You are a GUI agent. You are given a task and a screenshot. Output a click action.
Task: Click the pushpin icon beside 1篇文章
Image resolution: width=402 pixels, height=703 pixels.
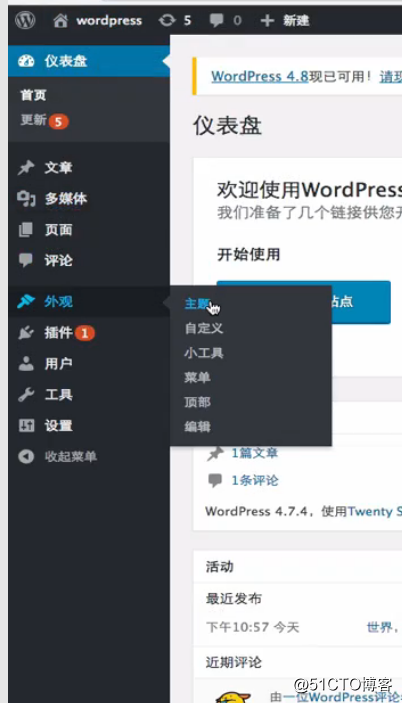coord(215,453)
